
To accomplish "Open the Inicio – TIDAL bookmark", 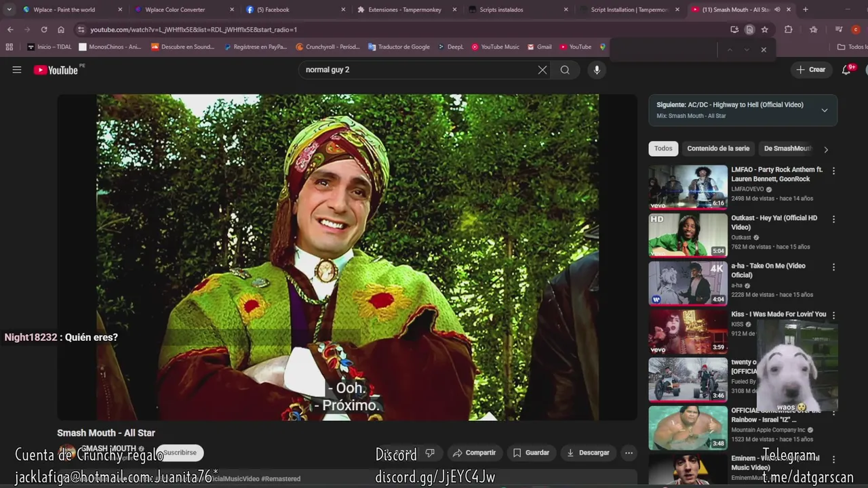I will pos(50,47).
